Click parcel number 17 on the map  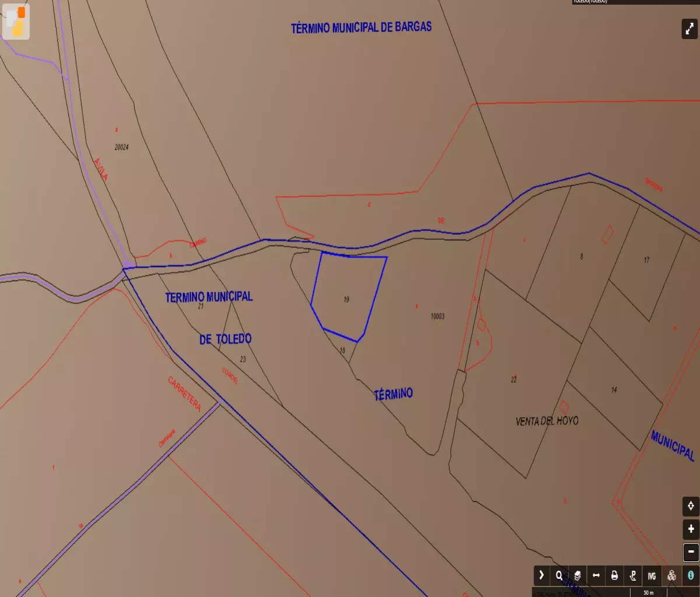[646, 260]
